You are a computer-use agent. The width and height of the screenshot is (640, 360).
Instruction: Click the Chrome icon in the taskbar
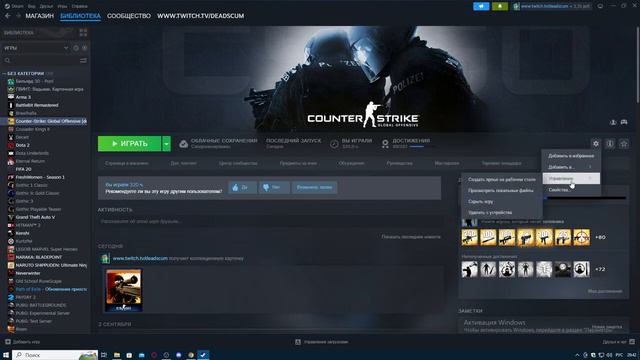coord(191,355)
